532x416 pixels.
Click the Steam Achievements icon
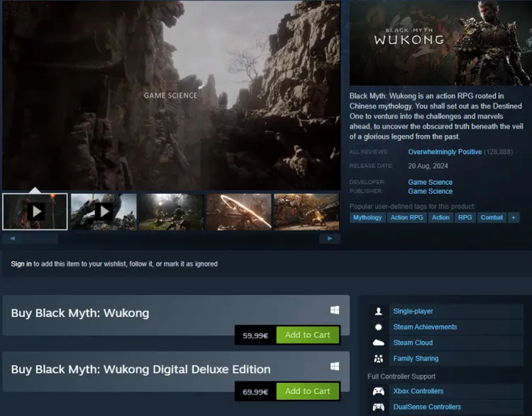378,327
